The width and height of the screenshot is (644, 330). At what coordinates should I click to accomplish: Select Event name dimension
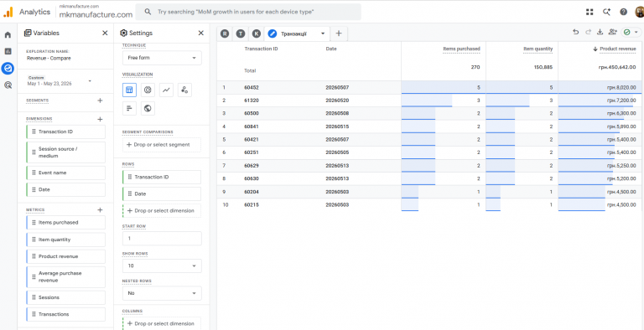click(65, 173)
